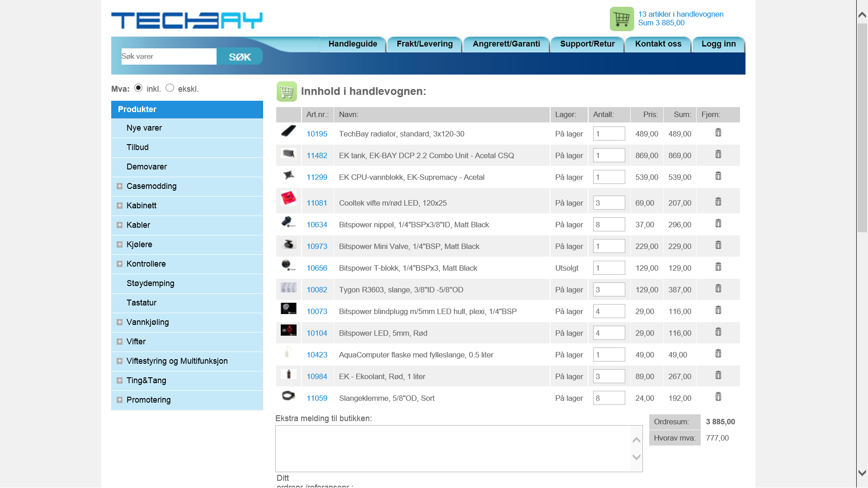Open article number 10984 link
The height and width of the screenshot is (488, 868).
click(x=317, y=376)
